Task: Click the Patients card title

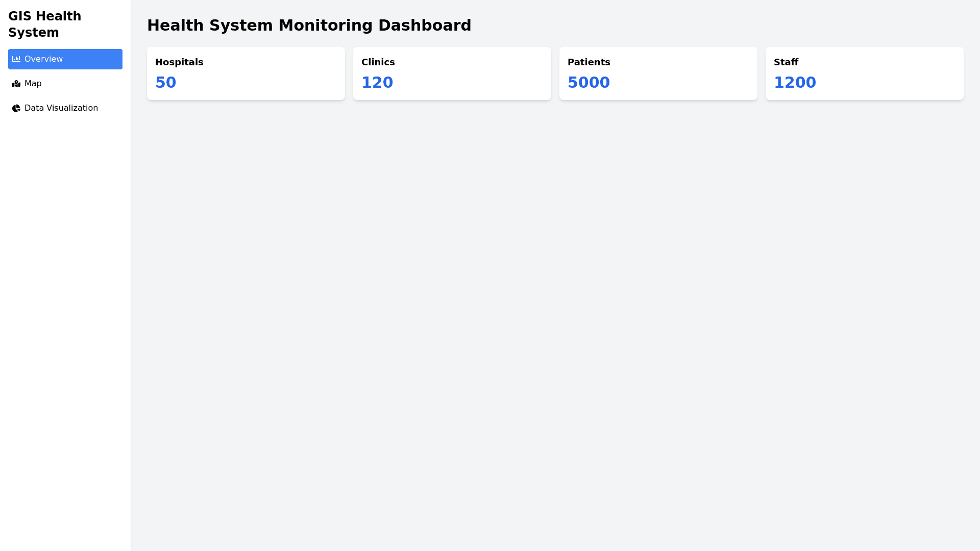Action: pos(589,62)
